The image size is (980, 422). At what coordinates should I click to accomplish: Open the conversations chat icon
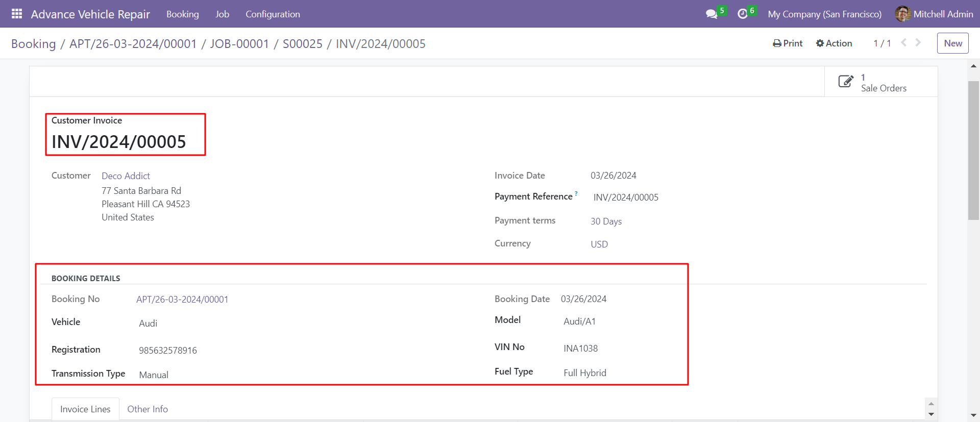(712, 14)
